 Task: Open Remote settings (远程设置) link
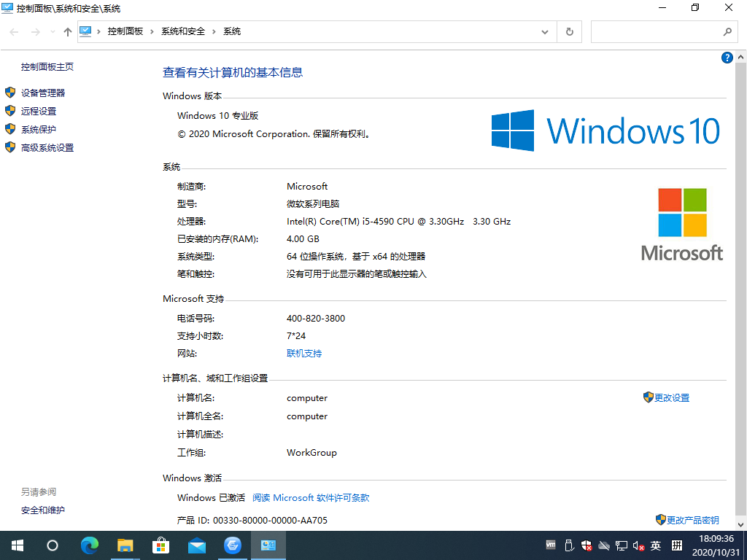(39, 111)
